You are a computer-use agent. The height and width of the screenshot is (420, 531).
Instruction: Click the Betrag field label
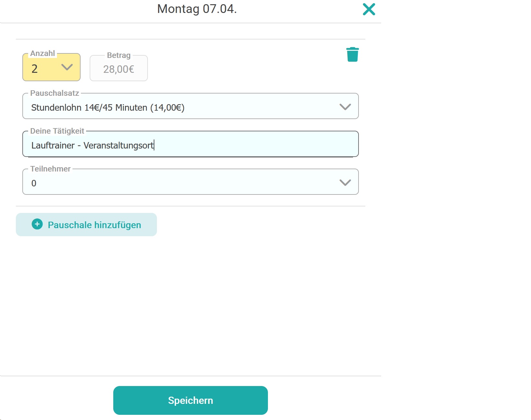[x=118, y=55]
